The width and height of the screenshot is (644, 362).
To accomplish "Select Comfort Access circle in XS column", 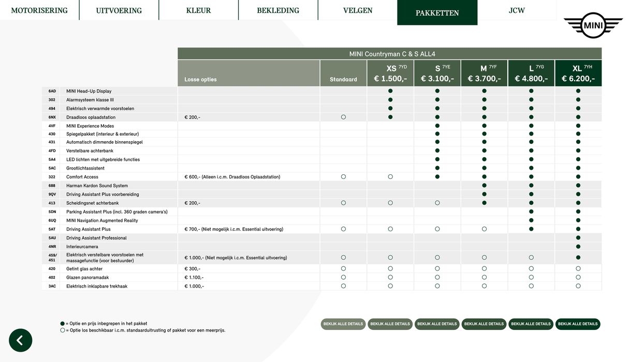I will [390, 177].
